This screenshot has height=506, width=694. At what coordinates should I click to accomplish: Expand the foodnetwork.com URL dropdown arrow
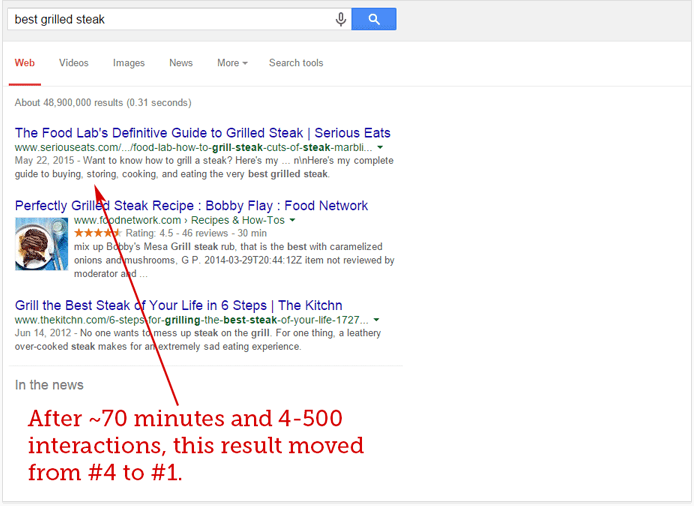292,220
